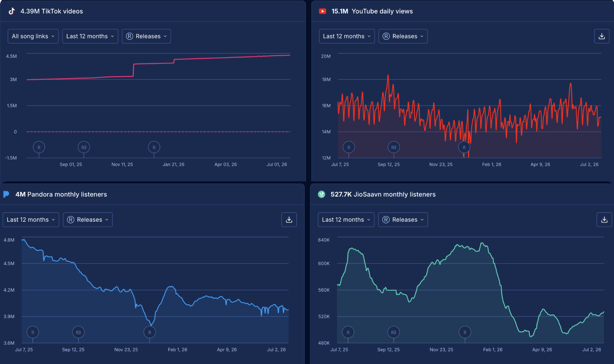This screenshot has width=614, height=364.
Task: Open YouTube Last 12 months range dropdown
Action: [x=347, y=36]
